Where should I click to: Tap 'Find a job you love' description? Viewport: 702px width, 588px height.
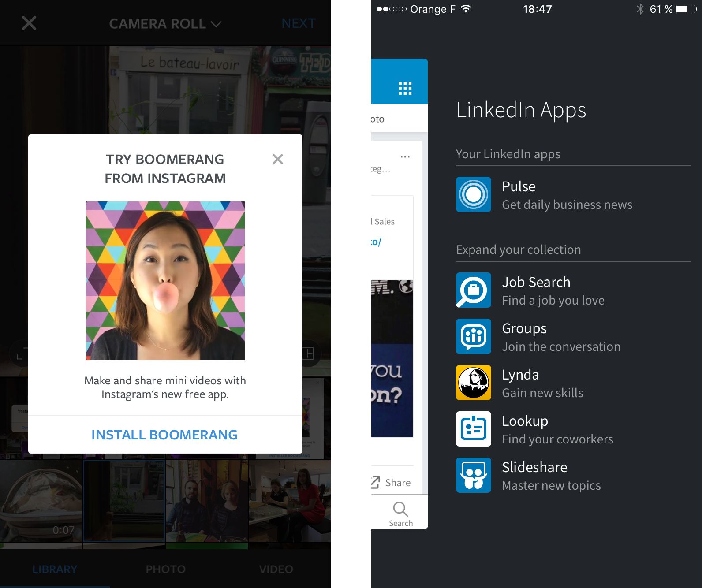pos(553,300)
